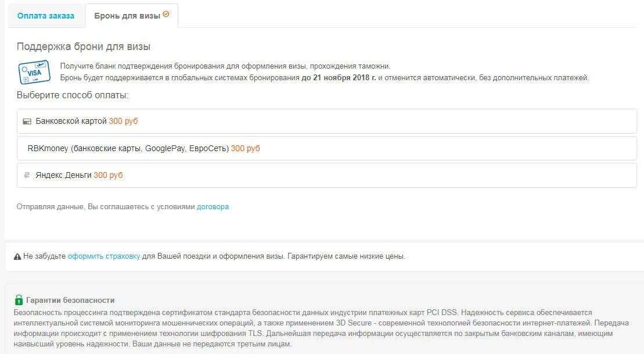
Task: Click the orange check-circle icon on the tab
Action: point(166,14)
